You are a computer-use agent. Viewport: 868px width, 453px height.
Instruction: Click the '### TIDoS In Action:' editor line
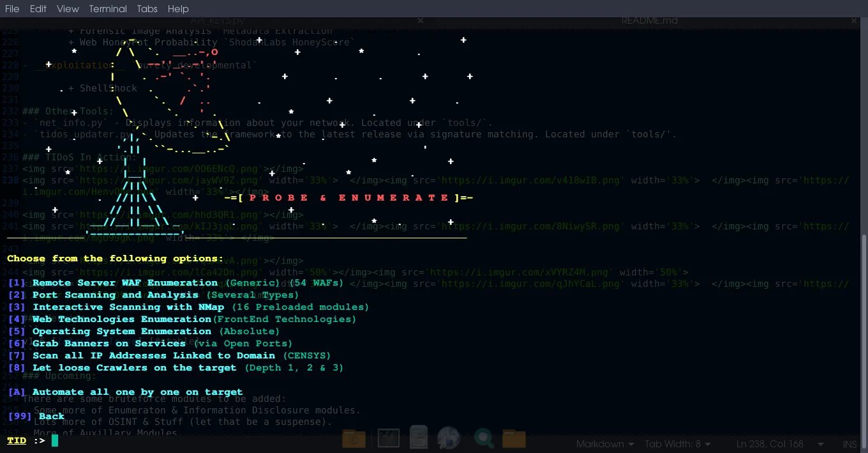tap(79, 157)
